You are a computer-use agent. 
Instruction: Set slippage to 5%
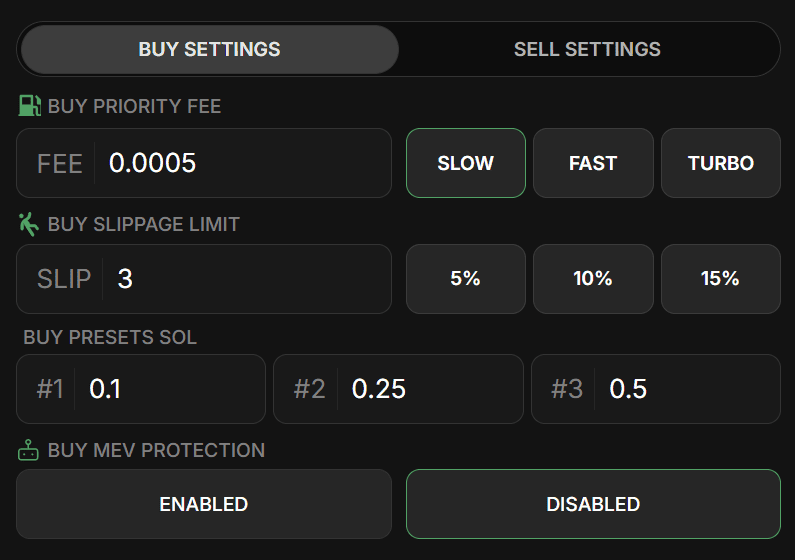465,279
